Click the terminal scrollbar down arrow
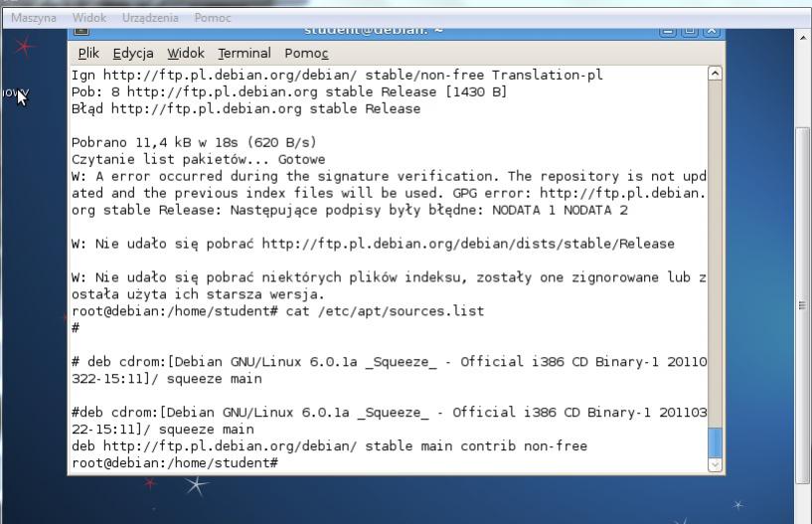Image resolution: width=812 pixels, height=524 pixels. 714,464
